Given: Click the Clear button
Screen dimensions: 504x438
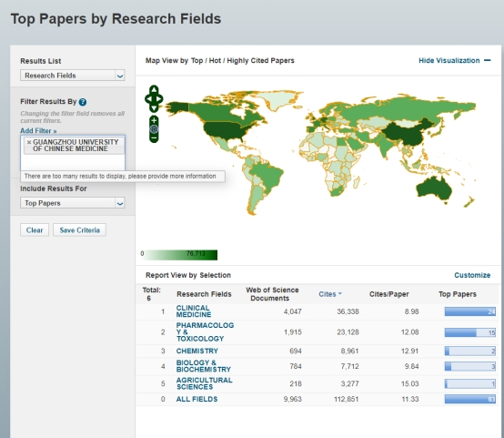Looking at the screenshot, I should [x=35, y=230].
